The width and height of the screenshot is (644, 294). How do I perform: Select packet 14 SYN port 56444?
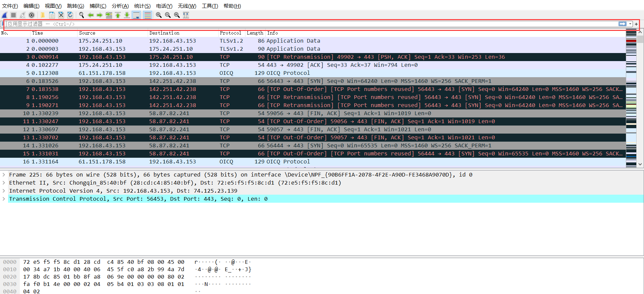point(313,145)
